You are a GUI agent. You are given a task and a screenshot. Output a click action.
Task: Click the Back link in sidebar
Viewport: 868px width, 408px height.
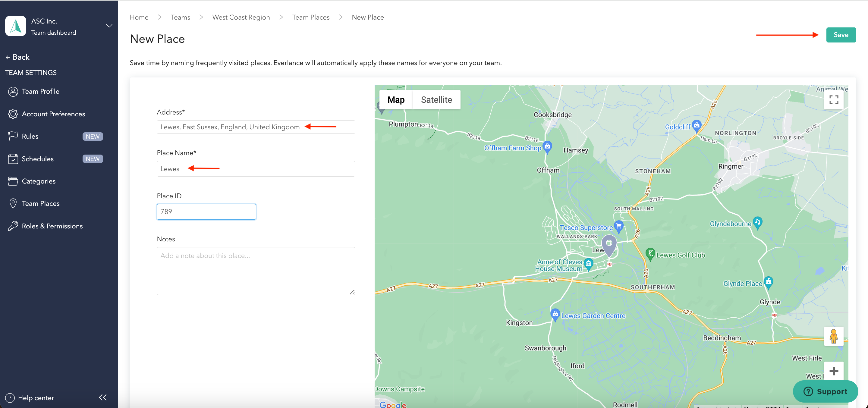click(17, 57)
